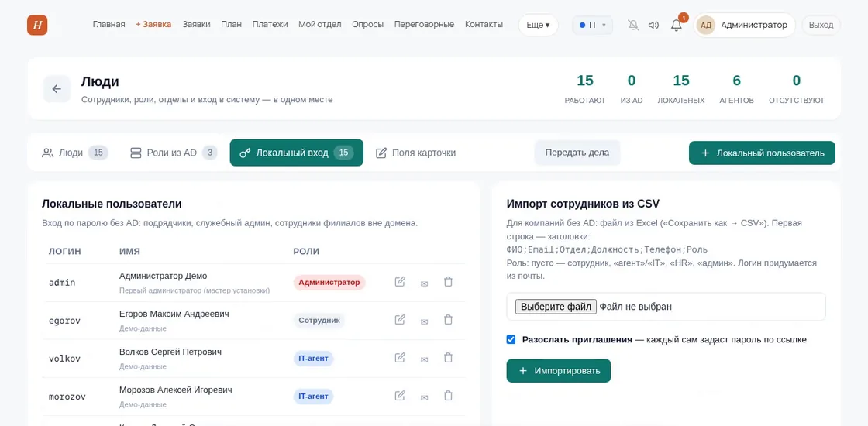Edit the egorov user row
Viewport: 868px width, 426px height.
pos(400,320)
